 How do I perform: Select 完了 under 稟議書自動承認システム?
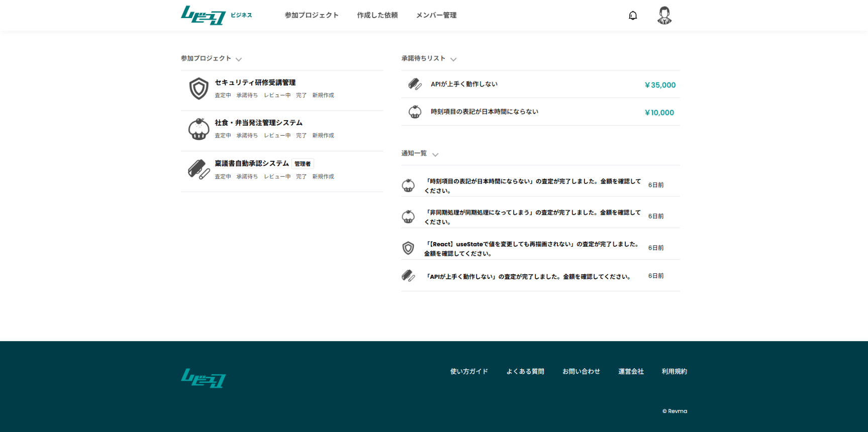tap(301, 177)
